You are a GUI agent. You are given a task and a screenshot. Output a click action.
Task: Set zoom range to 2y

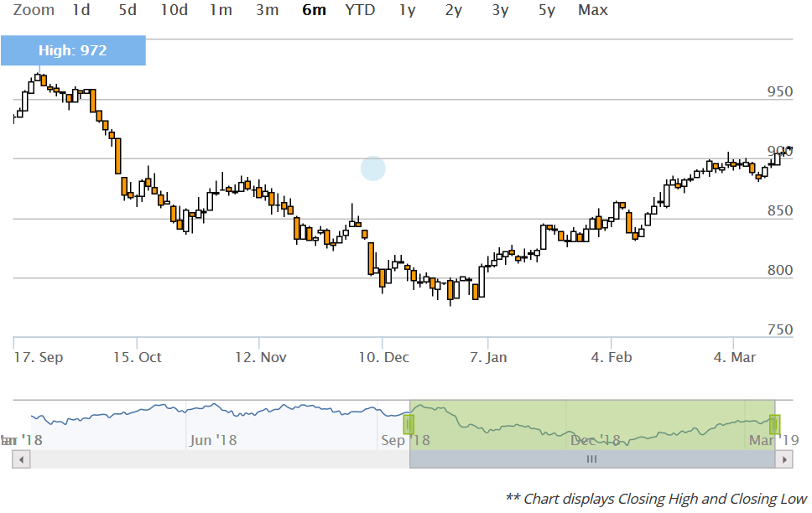[x=454, y=10]
